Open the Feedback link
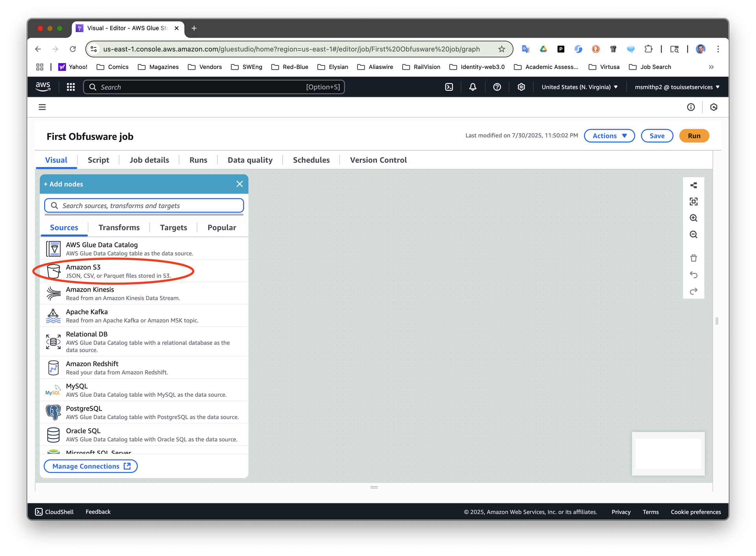 [98, 512]
